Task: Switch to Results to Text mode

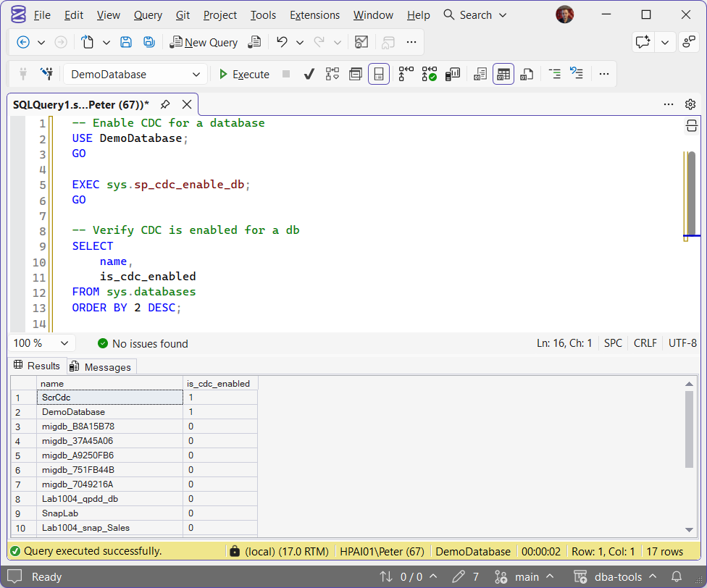Action: (480, 74)
